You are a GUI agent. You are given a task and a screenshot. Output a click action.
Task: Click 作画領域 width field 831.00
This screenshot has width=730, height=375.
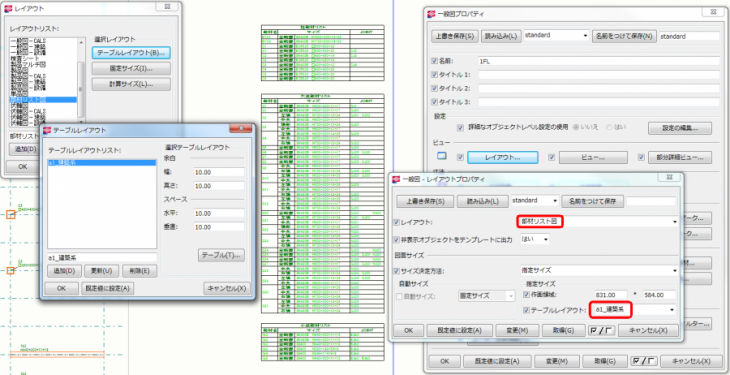point(612,295)
